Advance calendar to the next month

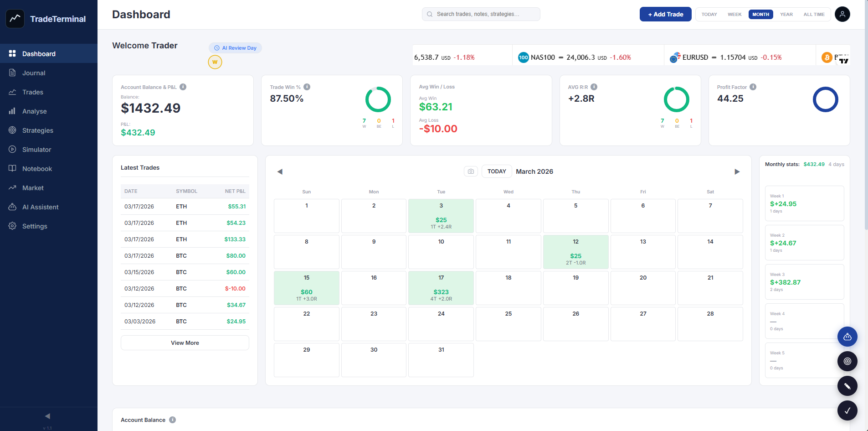tap(737, 171)
